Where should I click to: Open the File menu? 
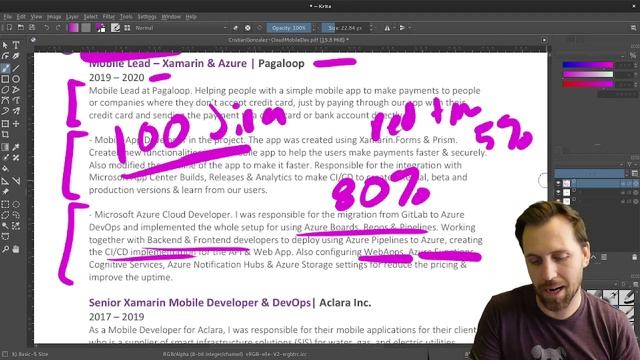pos(8,17)
